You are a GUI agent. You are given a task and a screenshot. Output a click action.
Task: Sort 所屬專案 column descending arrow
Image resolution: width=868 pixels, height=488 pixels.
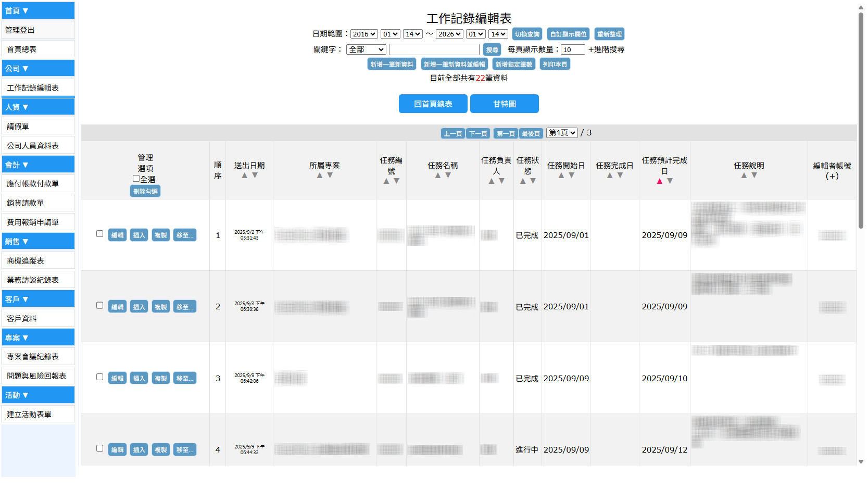pos(330,176)
